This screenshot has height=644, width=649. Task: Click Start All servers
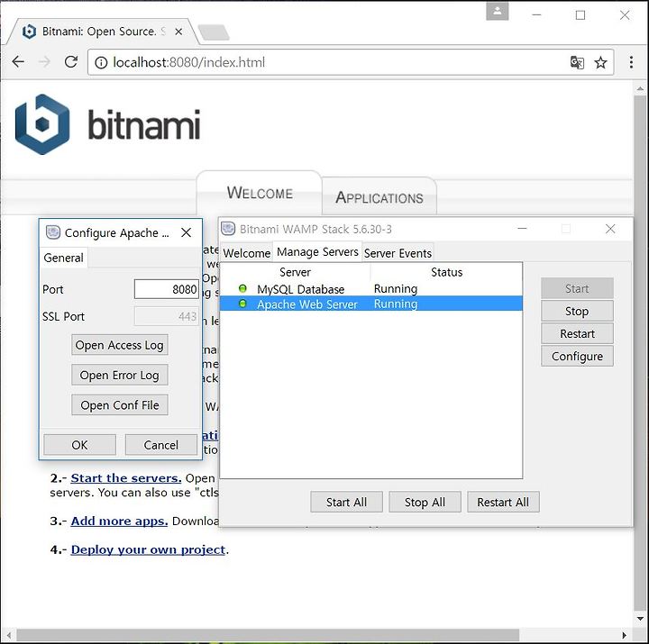coord(346,502)
